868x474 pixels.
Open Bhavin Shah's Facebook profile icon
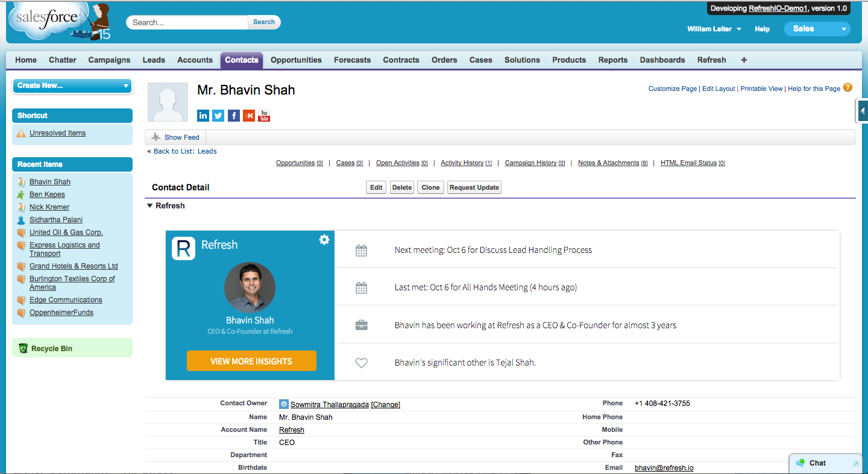233,116
